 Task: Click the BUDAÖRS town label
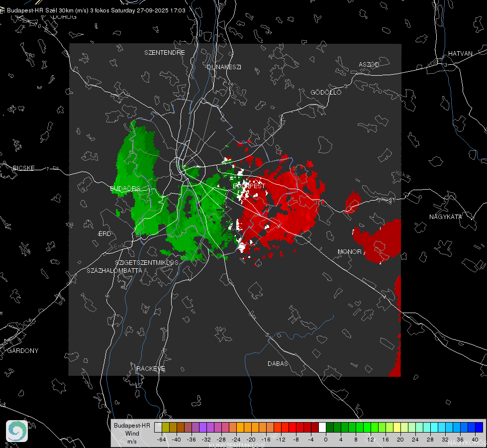click(x=125, y=188)
